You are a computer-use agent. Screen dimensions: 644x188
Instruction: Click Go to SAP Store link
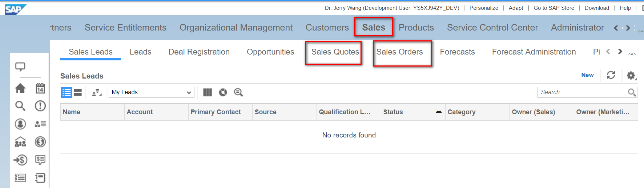[x=554, y=8]
